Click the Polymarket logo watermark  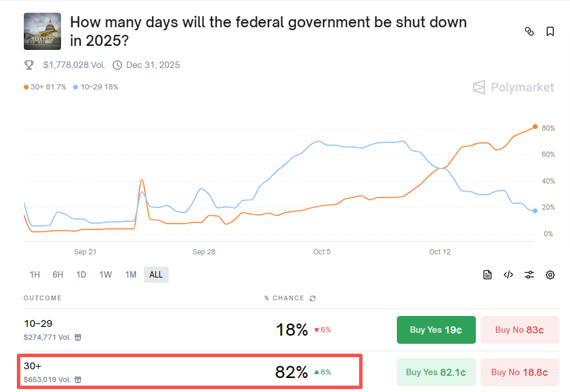(513, 87)
